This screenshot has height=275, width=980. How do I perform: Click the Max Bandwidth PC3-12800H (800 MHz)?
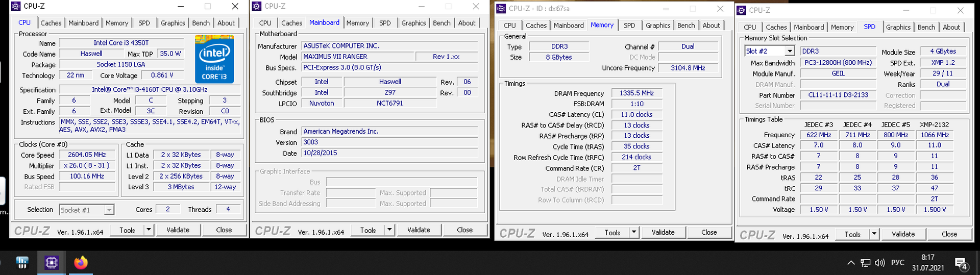pos(838,63)
